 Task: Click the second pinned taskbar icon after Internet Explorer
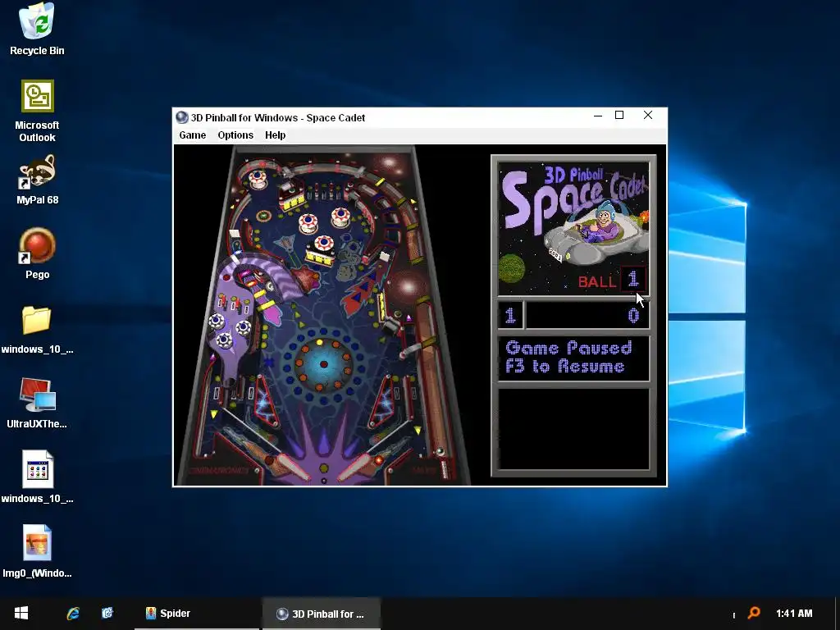click(x=107, y=614)
